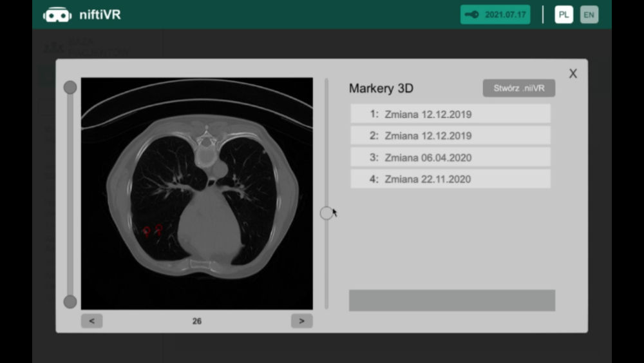The image size is (644, 363).
Task: Click the niftiVR headset logo icon
Action: pos(57,15)
